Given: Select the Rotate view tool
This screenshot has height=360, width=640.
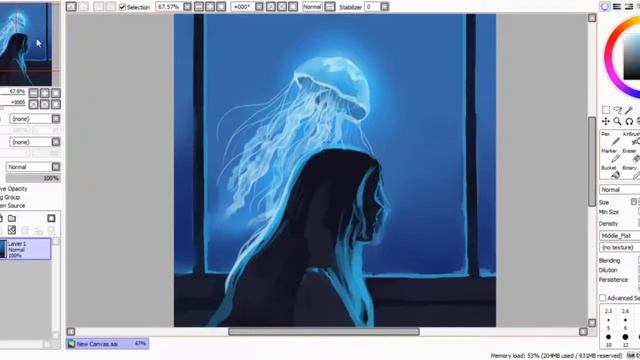Looking at the screenshot, I should click(629, 121).
